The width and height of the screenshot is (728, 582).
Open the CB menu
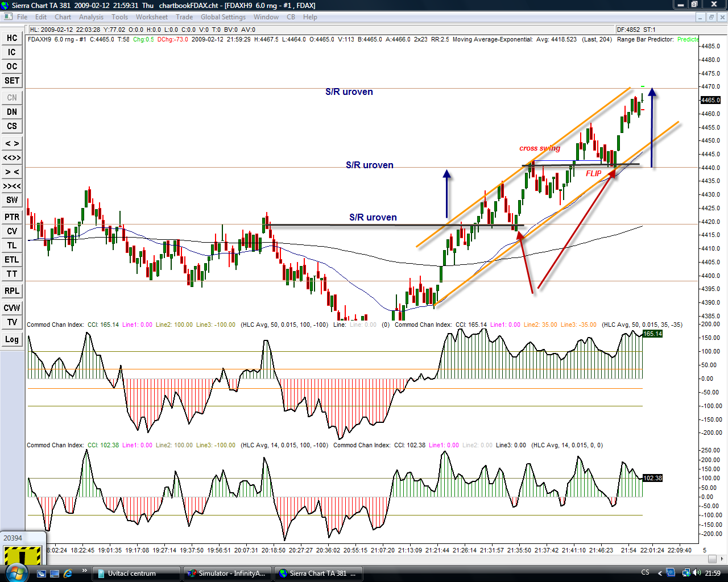291,17
